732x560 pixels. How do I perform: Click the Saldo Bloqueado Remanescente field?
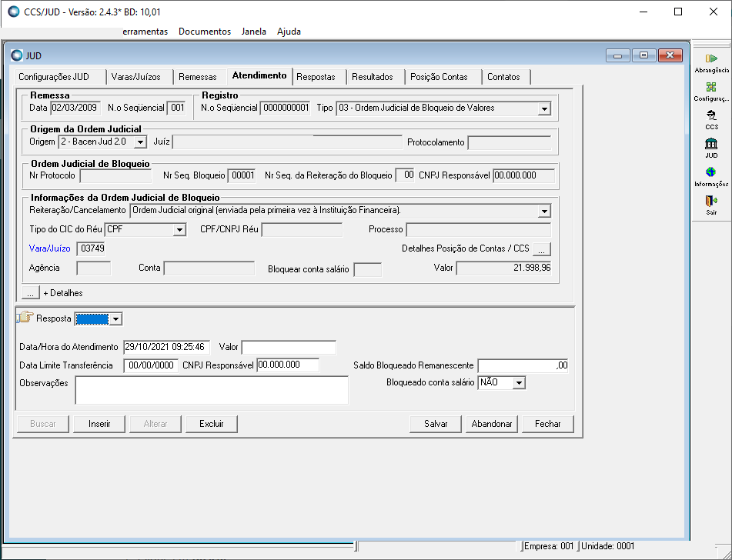(x=523, y=365)
